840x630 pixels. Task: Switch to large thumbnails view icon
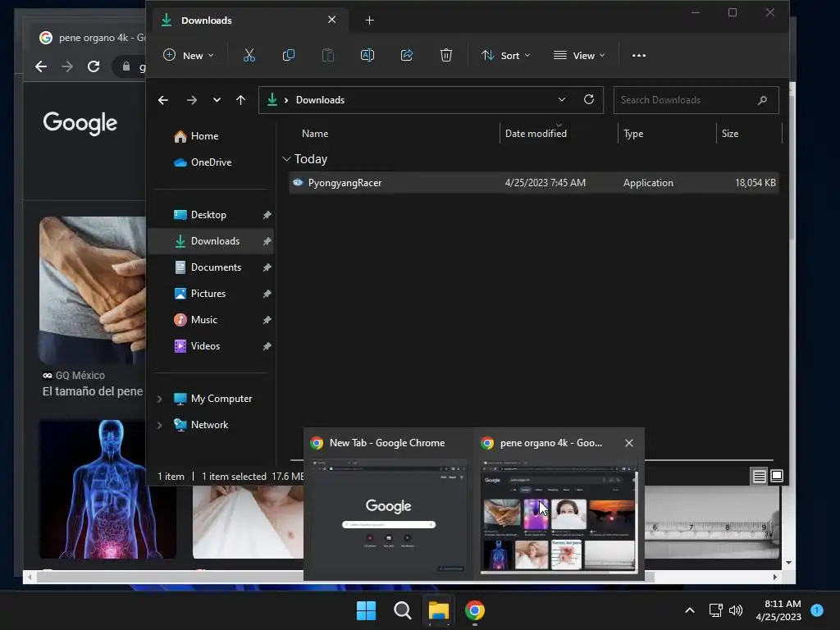click(x=777, y=476)
